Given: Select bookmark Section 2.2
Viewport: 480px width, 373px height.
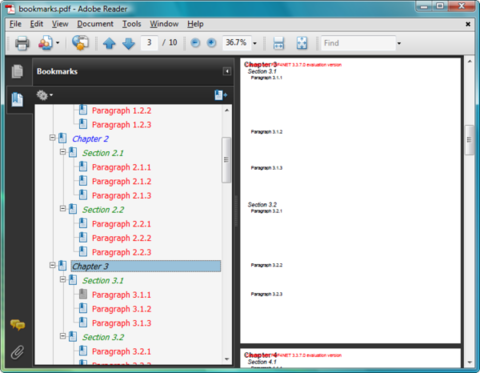Looking at the screenshot, I should point(103,210).
